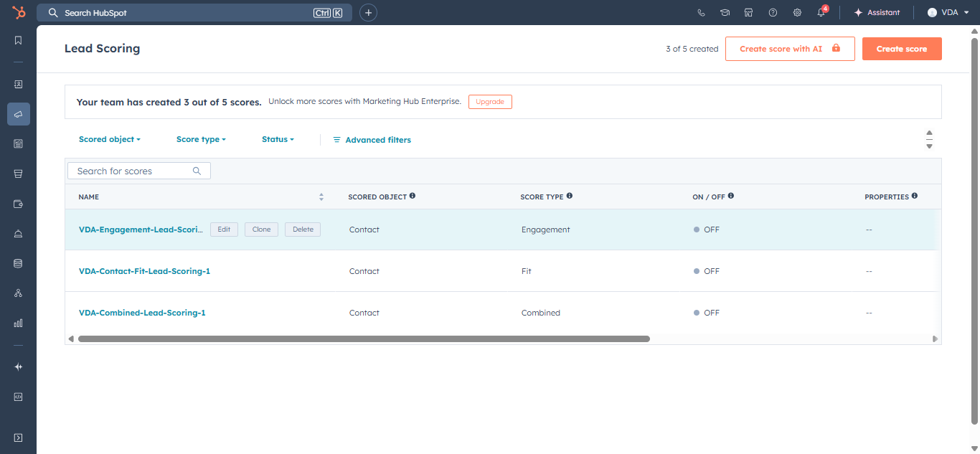
Task: Focus the Search for scores field
Action: 139,171
